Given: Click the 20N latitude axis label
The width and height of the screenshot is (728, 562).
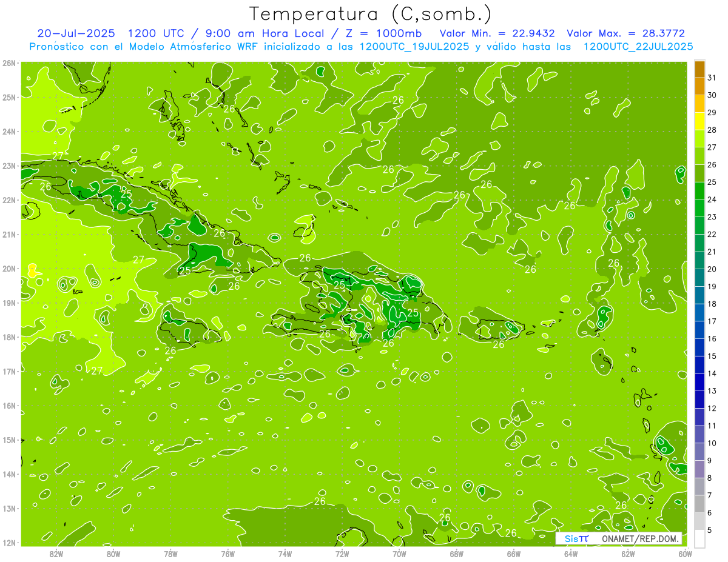Looking at the screenshot, I should tap(8, 269).
